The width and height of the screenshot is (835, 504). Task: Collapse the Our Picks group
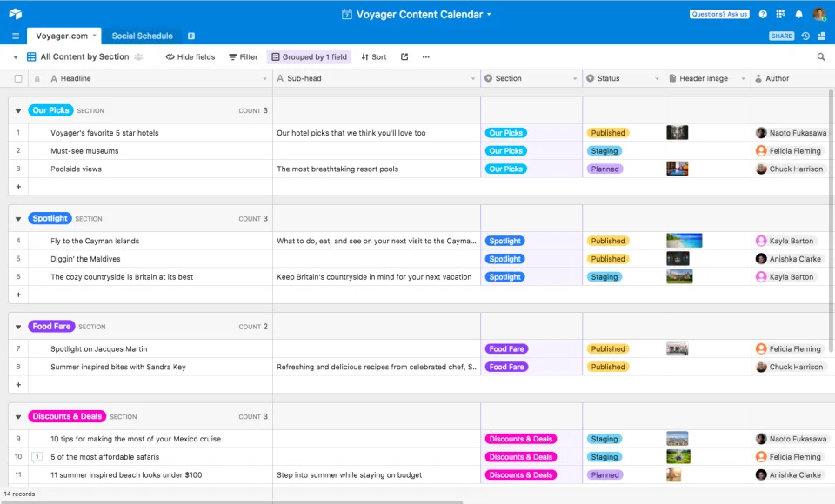tap(18, 110)
